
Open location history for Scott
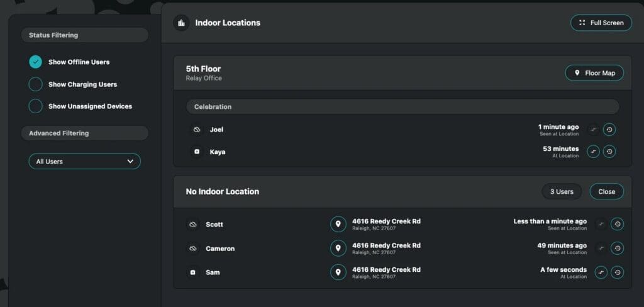[618, 225]
